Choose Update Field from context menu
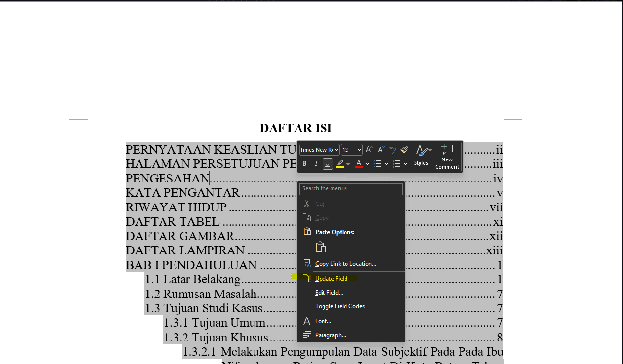This screenshot has width=623, height=364. coord(331,279)
